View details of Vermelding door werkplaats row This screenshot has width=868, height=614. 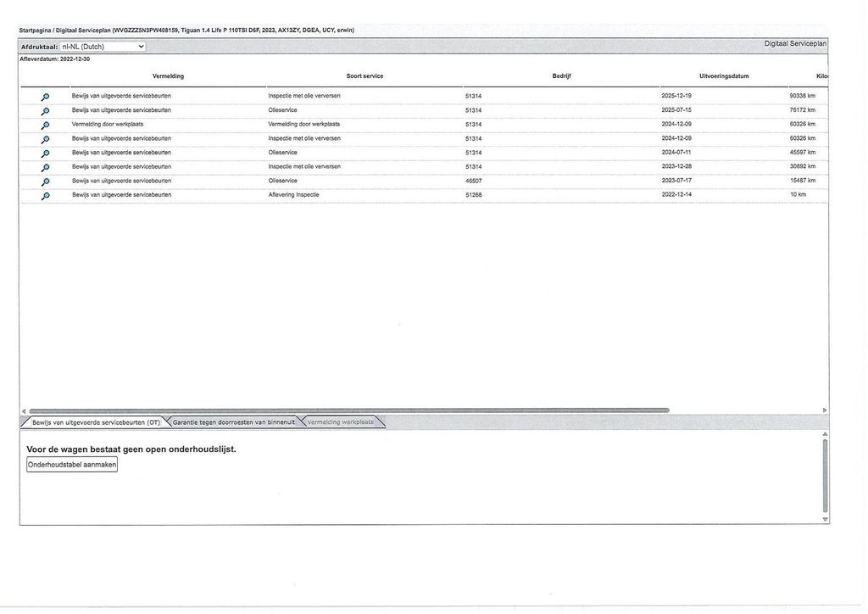click(x=46, y=126)
